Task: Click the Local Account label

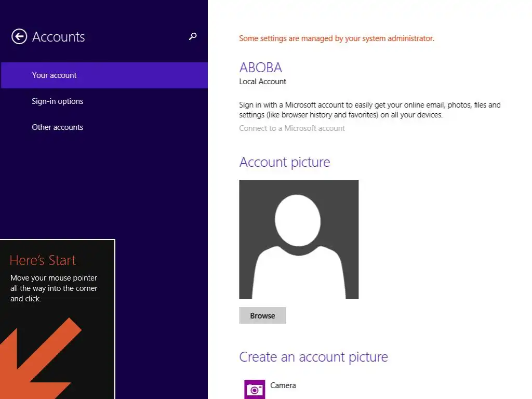Action: (x=262, y=82)
